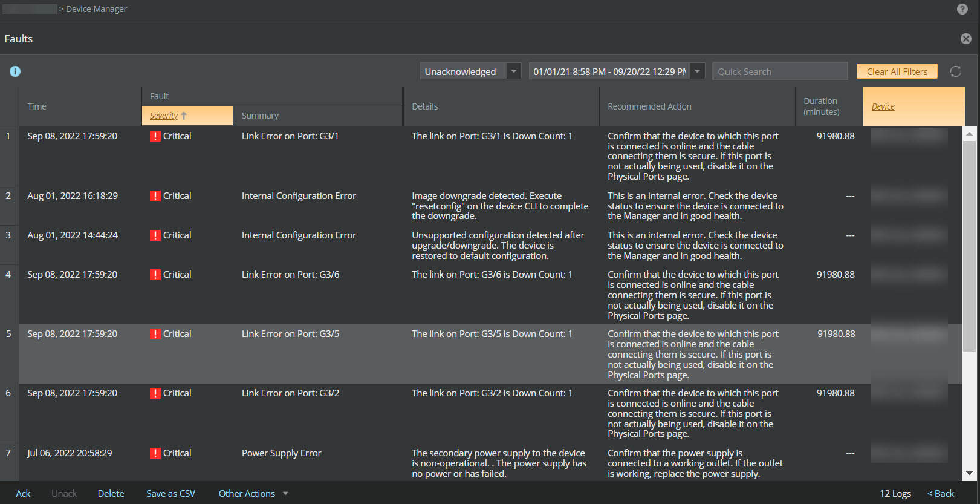Viewport: 980px width, 504px height.
Task: Click the Critical icon for Link Error G3/2
Action: tap(155, 393)
